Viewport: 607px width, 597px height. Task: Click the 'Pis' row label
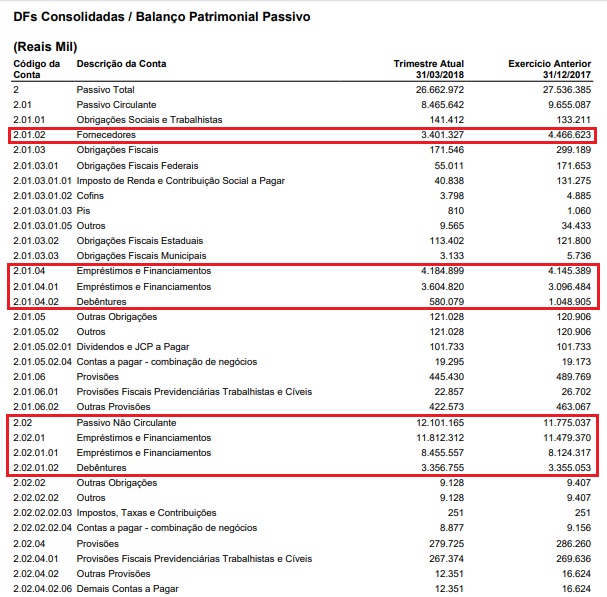(x=83, y=211)
